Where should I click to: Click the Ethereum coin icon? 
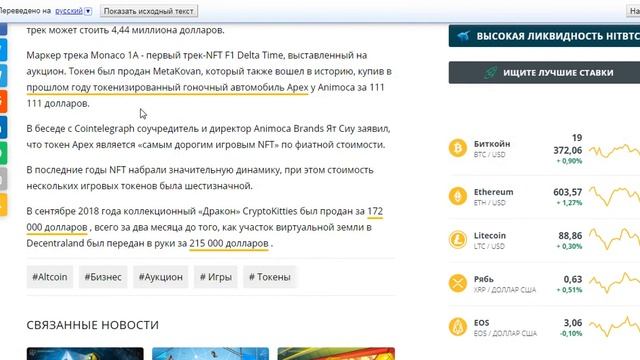(x=458, y=196)
